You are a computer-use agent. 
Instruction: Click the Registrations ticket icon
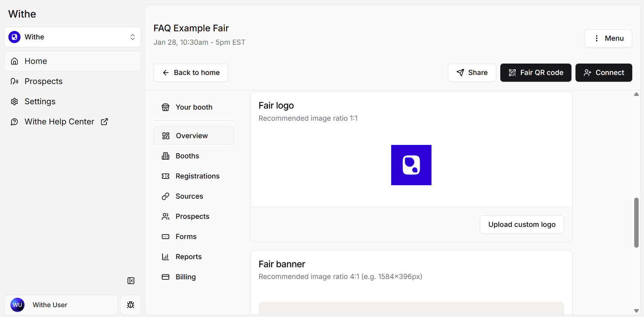click(166, 176)
